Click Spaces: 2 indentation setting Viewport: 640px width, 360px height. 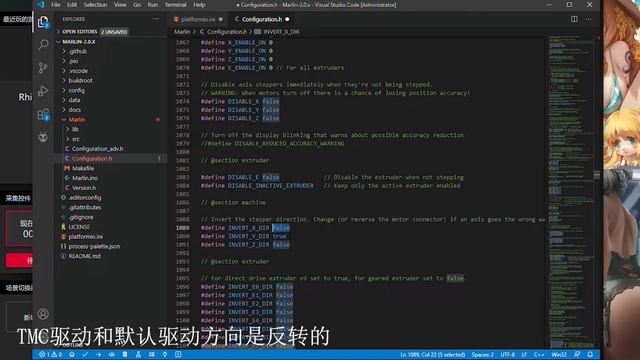482,355
